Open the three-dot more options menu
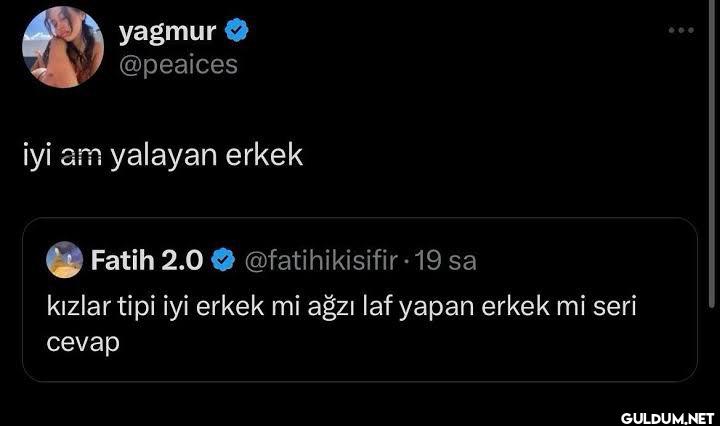Viewport: 720px width, 426px height. click(x=680, y=31)
